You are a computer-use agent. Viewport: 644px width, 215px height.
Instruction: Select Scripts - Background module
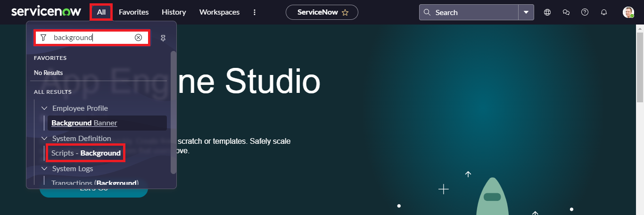tap(86, 153)
